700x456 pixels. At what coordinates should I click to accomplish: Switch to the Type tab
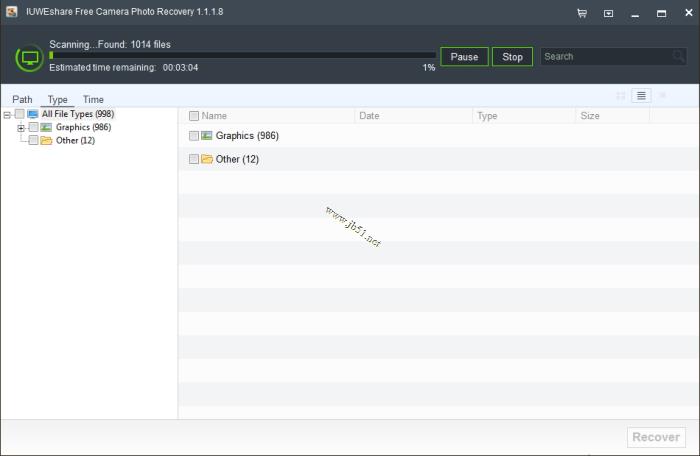coord(58,100)
